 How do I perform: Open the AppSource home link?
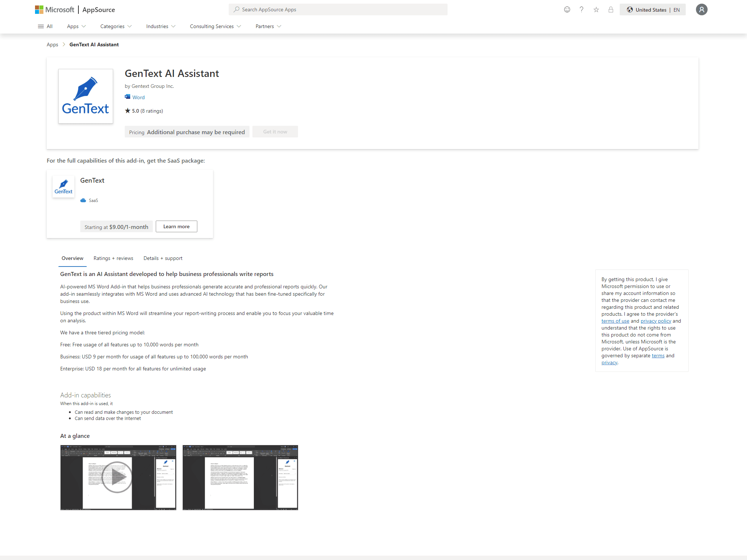98,10
